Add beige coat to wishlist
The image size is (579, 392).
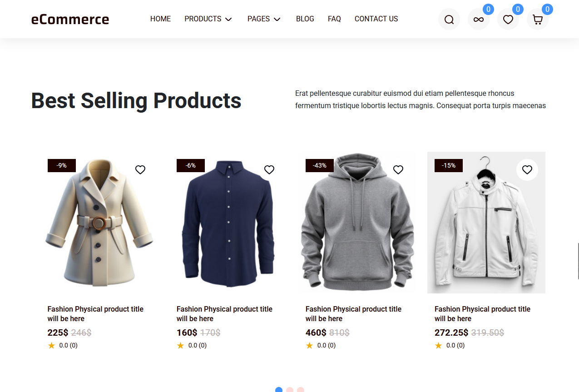140,170
